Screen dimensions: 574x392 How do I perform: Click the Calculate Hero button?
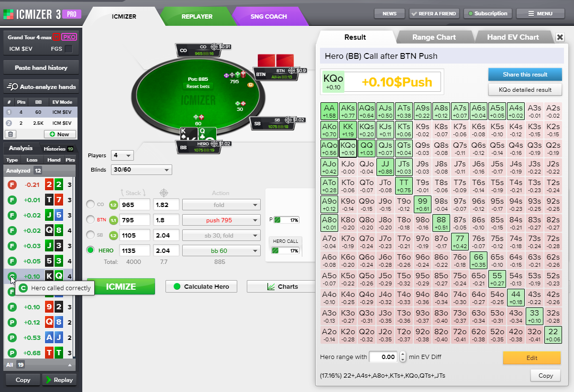pyautogui.click(x=201, y=287)
